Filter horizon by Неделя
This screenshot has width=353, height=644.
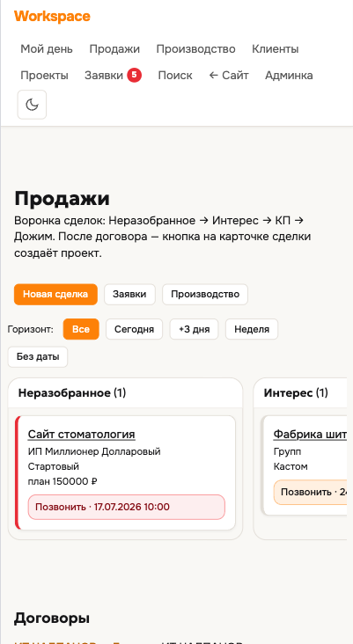pos(252,329)
